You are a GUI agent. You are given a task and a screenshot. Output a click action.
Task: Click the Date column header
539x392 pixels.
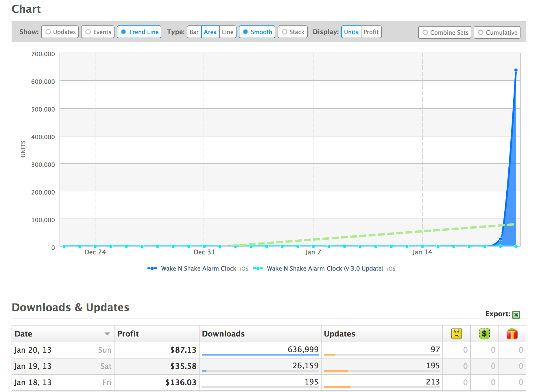(63, 334)
